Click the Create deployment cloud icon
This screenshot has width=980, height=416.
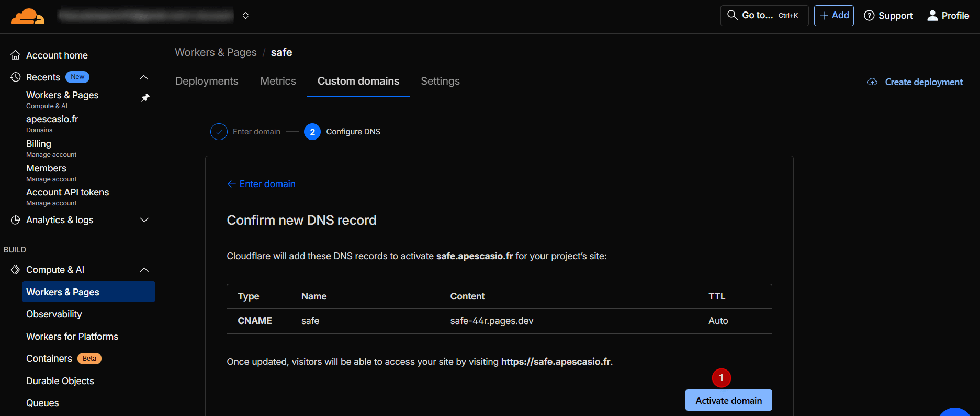[x=872, y=82]
